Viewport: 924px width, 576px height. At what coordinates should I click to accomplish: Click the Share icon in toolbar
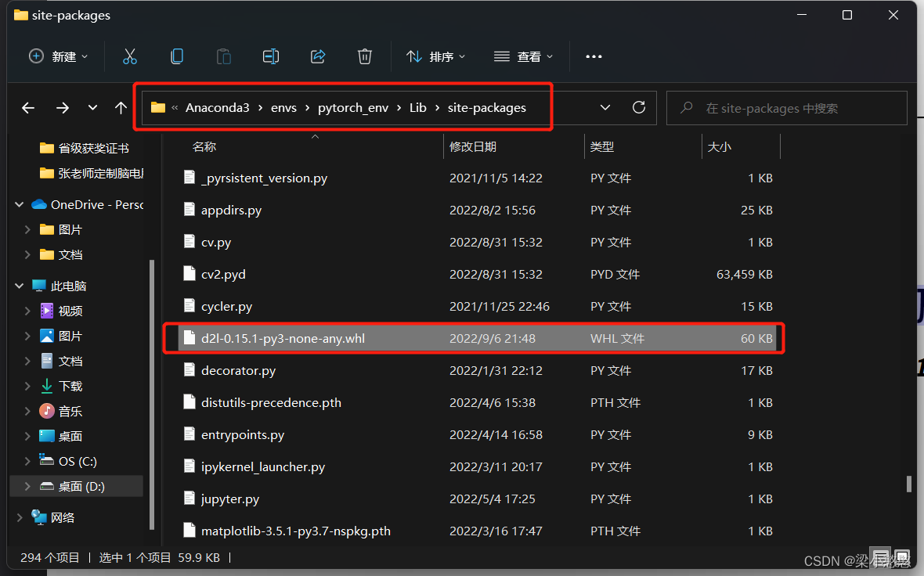[x=318, y=56]
